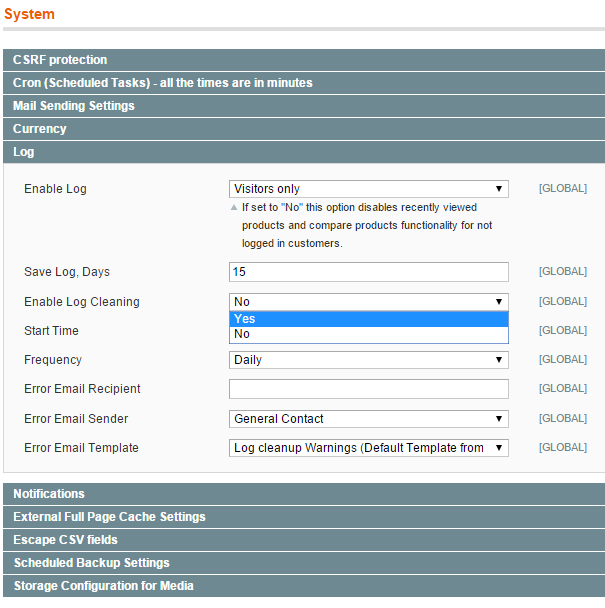The height and width of the screenshot is (608, 605).
Task: Click the Error Email Sender label
Action: coord(76,419)
